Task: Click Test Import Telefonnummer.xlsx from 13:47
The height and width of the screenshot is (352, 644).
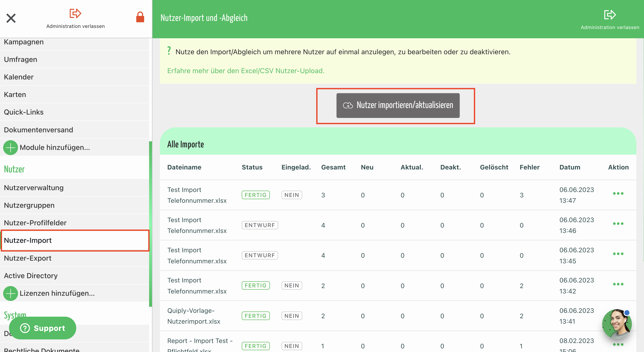Action: tap(197, 195)
